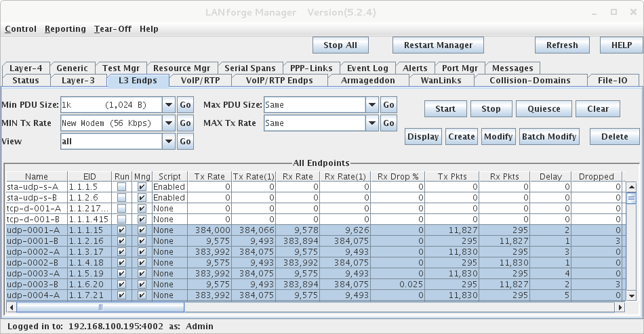Click EID cell 1.1.1.415
This screenshot has width=644, height=334.
coord(89,219)
